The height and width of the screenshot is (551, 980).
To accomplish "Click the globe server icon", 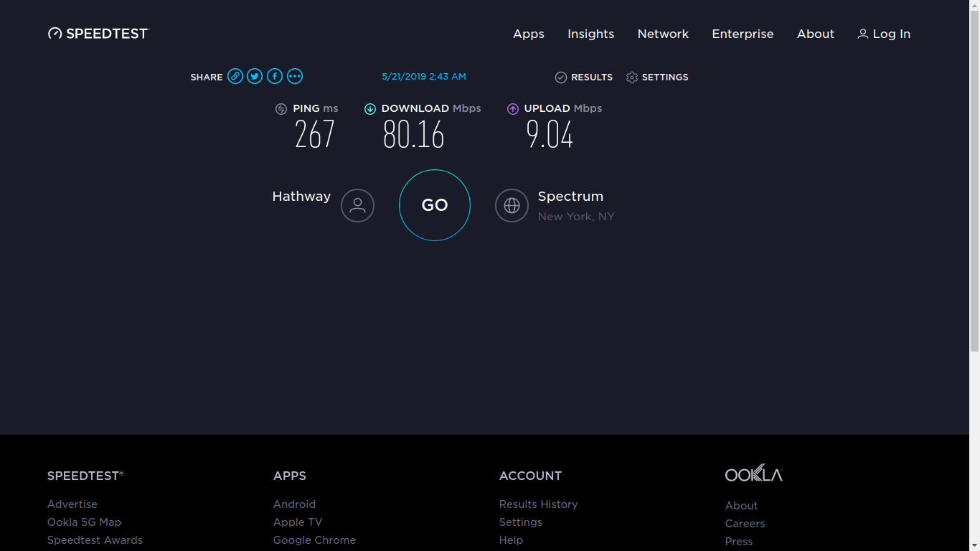I will click(x=512, y=205).
